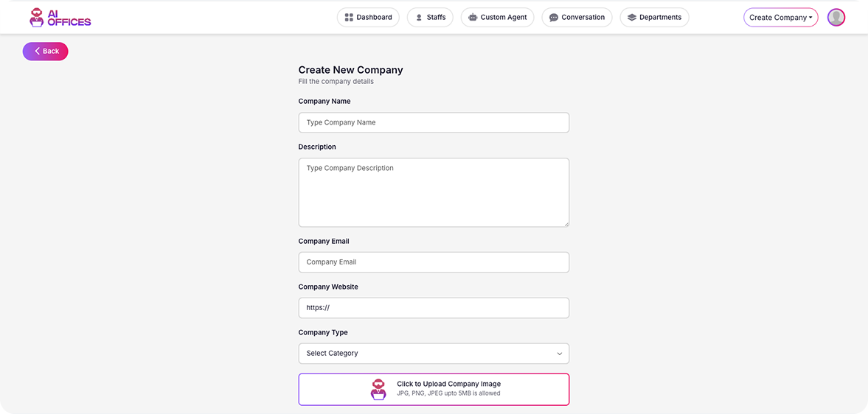Image resolution: width=868 pixels, height=414 pixels.
Task: Click the Dashboard grid icon
Action: (349, 18)
